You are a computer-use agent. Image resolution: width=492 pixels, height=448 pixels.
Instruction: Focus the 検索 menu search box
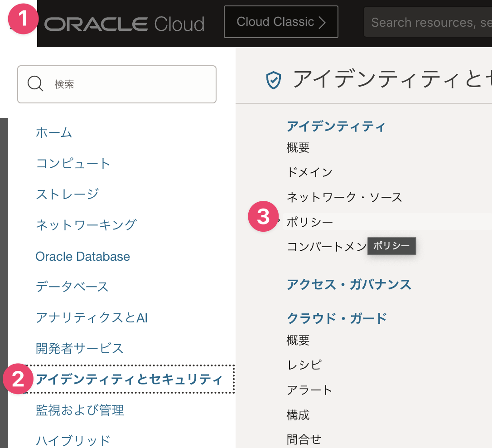(x=117, y=84)
